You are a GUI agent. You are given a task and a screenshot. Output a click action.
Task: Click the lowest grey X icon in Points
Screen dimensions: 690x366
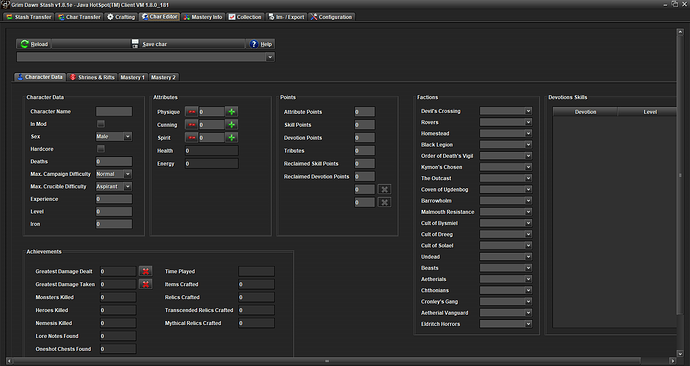pos(384,202)
